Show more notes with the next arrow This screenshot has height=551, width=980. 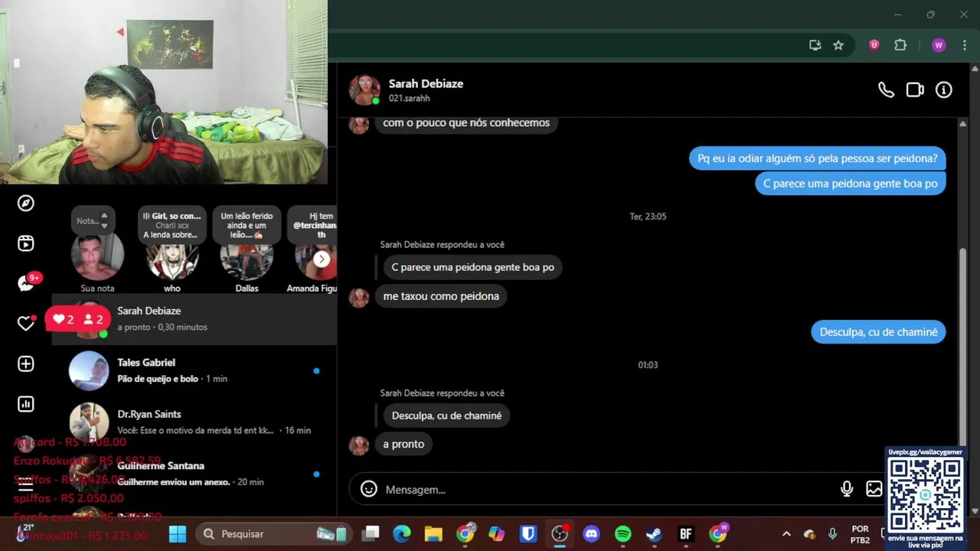(x=322, y=259)
